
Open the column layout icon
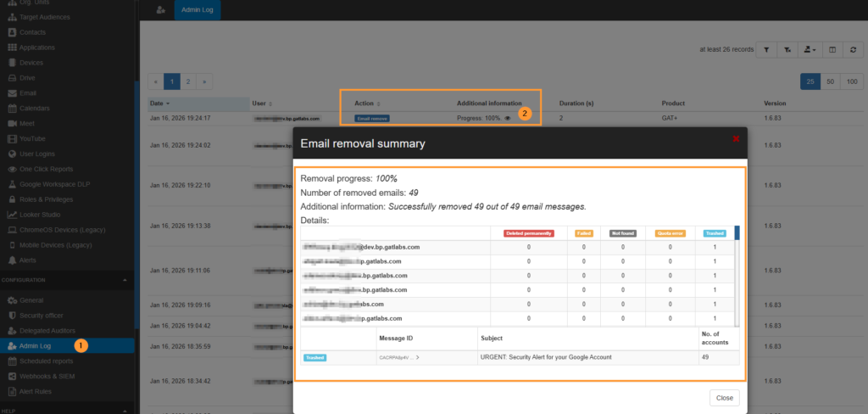(832, 50)
